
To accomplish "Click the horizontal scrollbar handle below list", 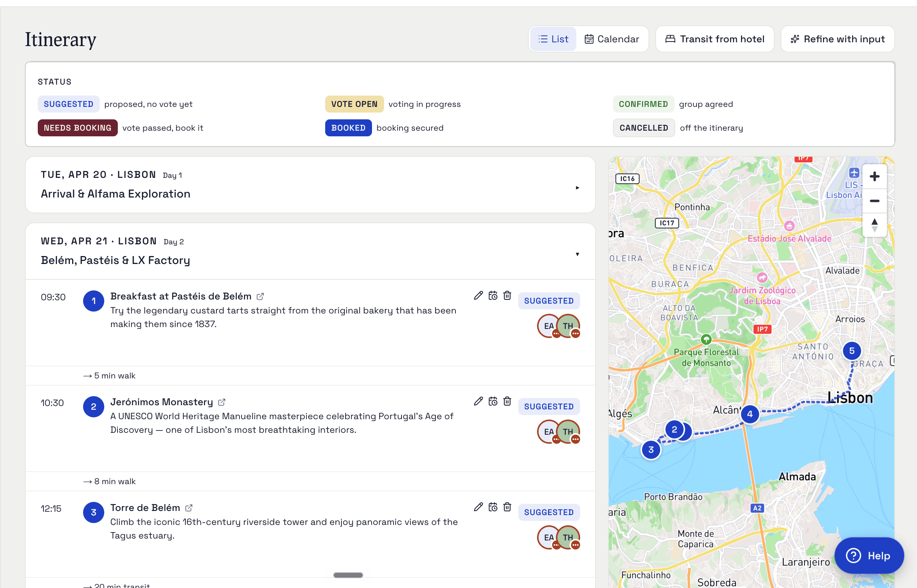I will click(348, 575).
